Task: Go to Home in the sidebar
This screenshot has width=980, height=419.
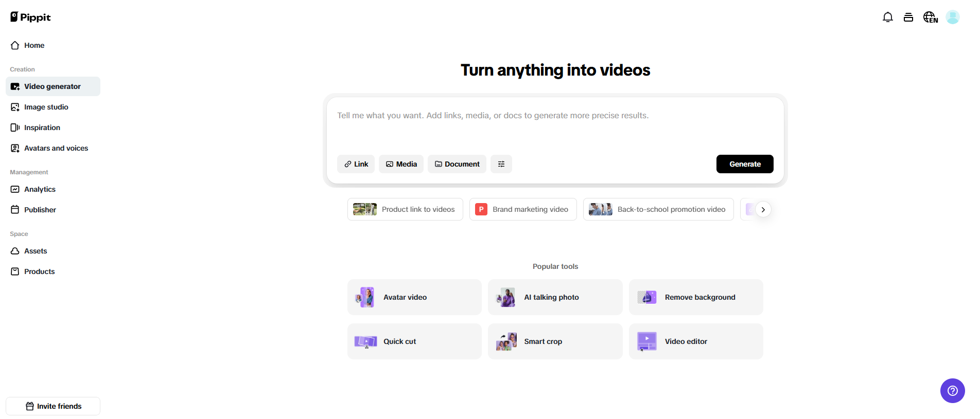Action: point(53,45)
